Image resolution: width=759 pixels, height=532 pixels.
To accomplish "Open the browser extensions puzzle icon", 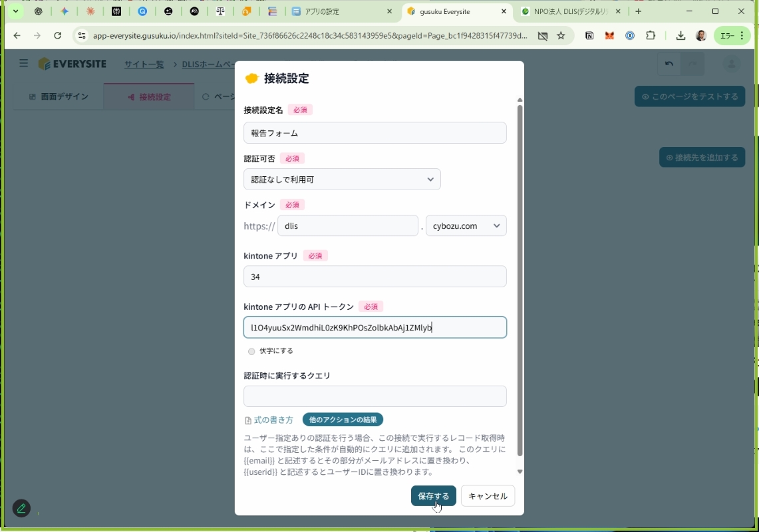I will [x=651, y=35].
